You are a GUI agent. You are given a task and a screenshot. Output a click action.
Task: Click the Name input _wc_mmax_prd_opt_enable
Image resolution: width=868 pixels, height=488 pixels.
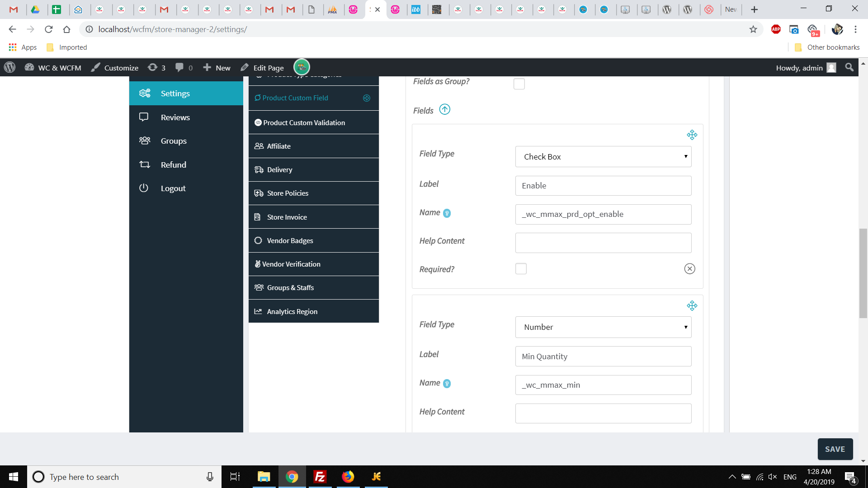coord(603,214)
